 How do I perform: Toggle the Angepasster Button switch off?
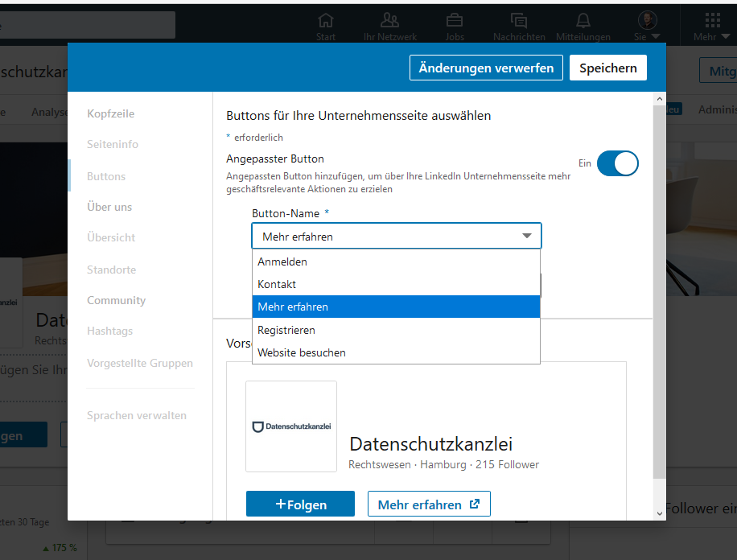618,163
